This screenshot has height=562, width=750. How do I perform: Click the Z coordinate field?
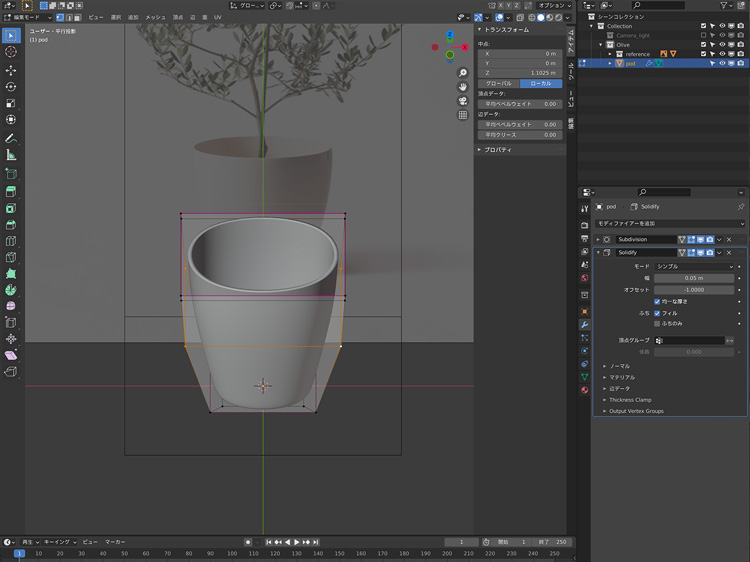point(521,73)
